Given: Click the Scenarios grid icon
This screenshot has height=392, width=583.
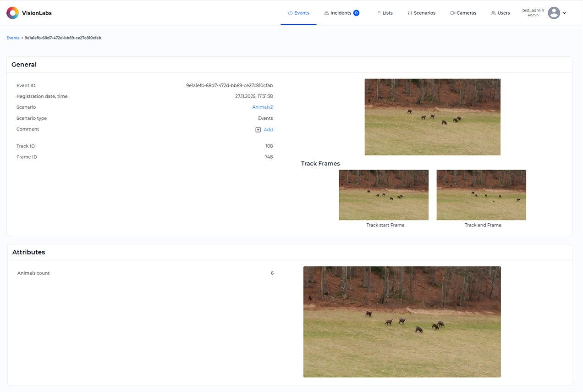Looking at the screenshot, I should pos(410,12).
